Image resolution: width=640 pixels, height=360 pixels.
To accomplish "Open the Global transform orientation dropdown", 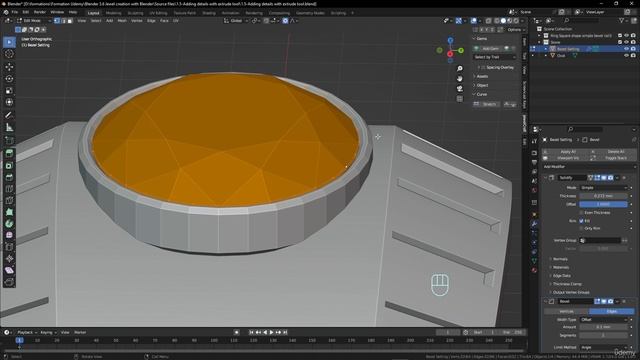I will click(x=236, y=20).
